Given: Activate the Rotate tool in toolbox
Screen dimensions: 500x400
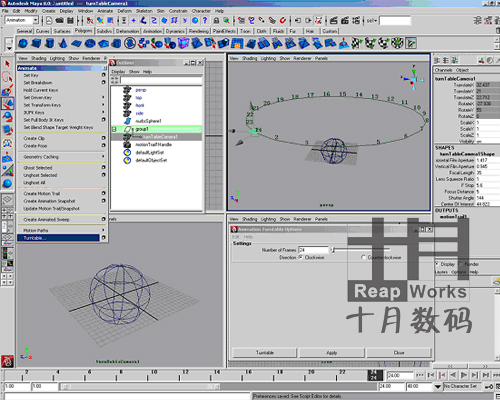Looking at the screenshot, I should click(x=7, y=117).
